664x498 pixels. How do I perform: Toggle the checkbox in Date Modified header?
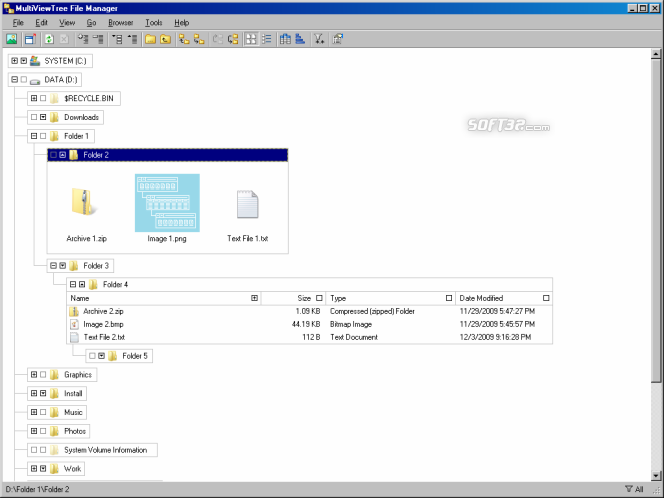coord(546,298)
